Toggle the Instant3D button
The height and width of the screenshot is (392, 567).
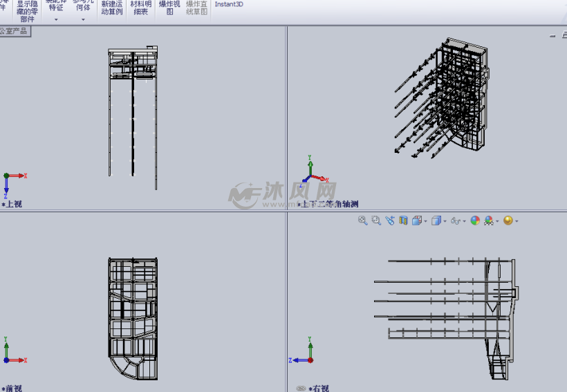tap(229, 4)
